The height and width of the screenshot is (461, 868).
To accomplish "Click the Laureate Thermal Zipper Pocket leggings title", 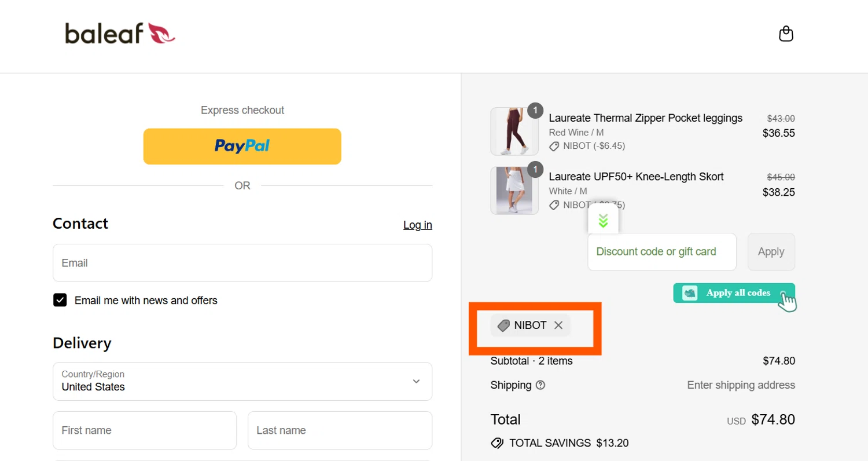I will pyautogui.click(x=646, y=118).
